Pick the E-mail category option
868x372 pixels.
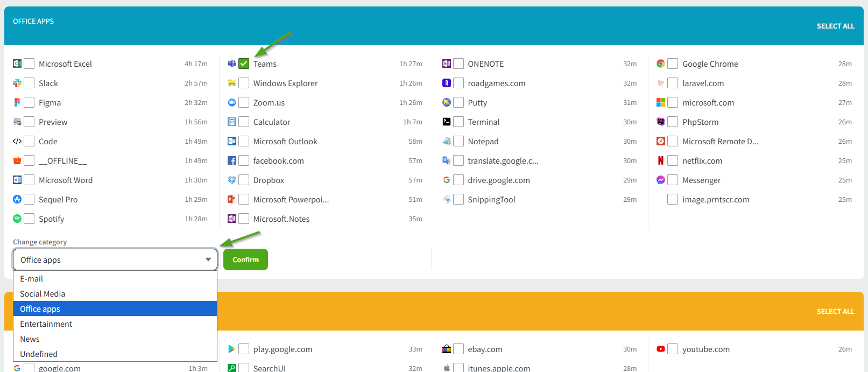[x=32, y=279]
